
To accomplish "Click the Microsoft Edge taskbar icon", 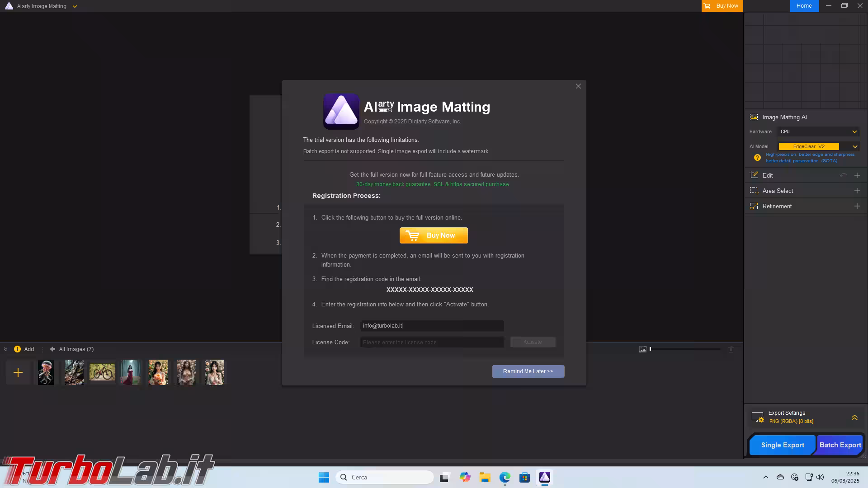I will 505,477.
